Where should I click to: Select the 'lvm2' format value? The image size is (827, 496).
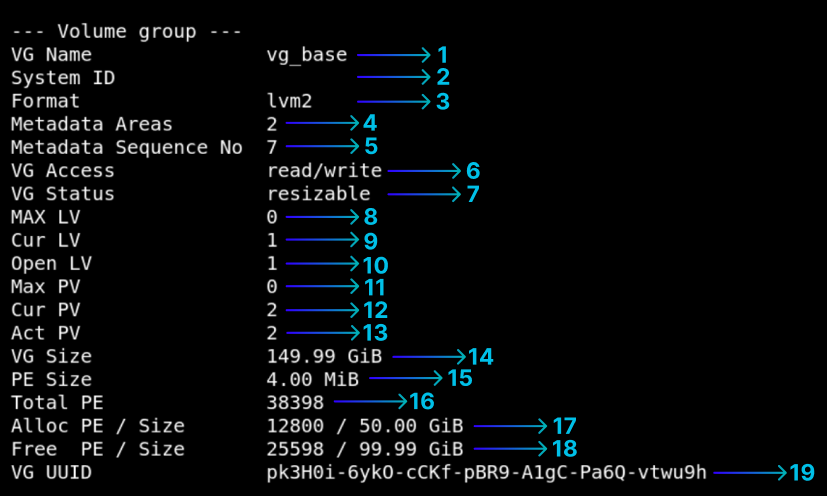pos(289,101)
